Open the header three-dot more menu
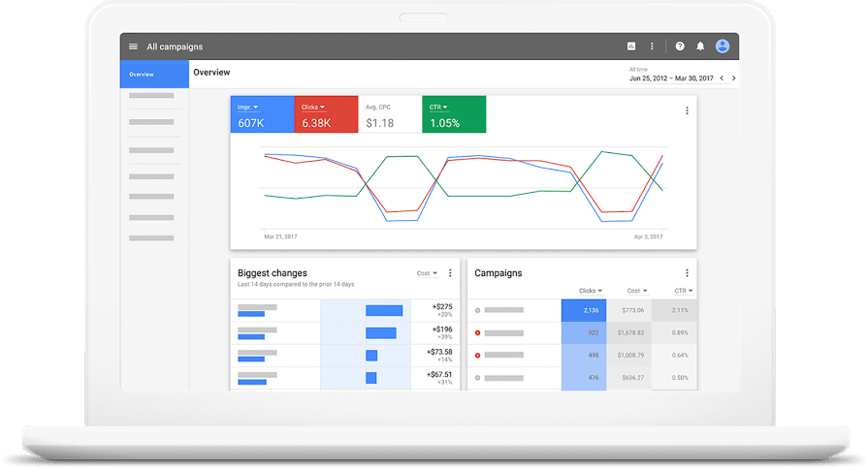The height and width of the screenshot is (469, 868). (x=652, y=47)
